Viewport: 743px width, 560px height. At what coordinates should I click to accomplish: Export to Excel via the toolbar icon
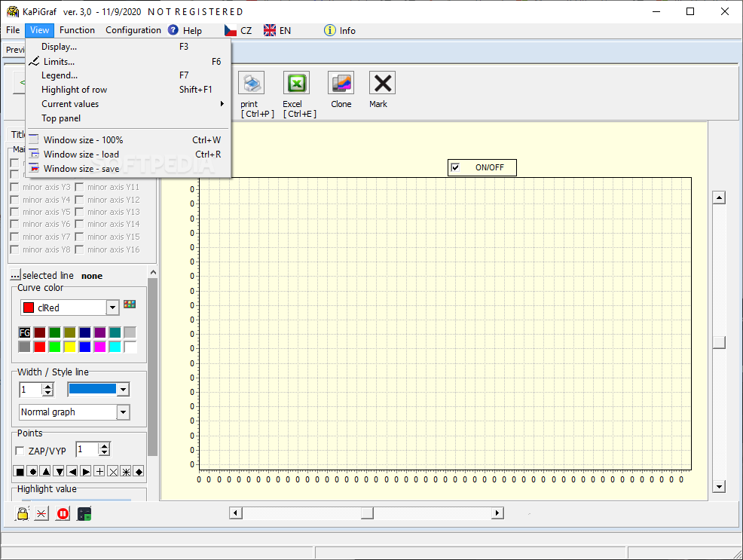(296, 84)
